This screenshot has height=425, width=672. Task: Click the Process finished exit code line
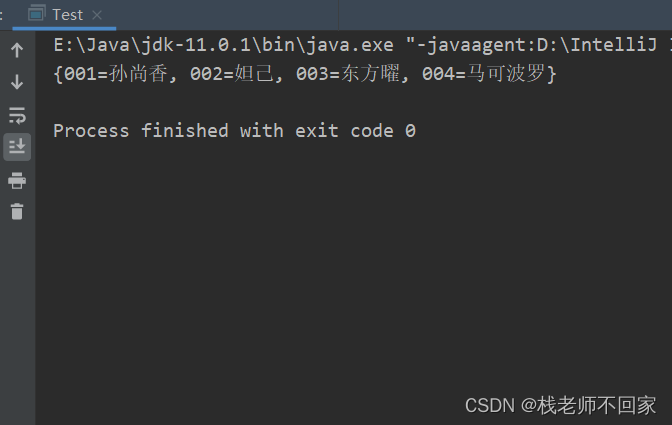[234, 131]
